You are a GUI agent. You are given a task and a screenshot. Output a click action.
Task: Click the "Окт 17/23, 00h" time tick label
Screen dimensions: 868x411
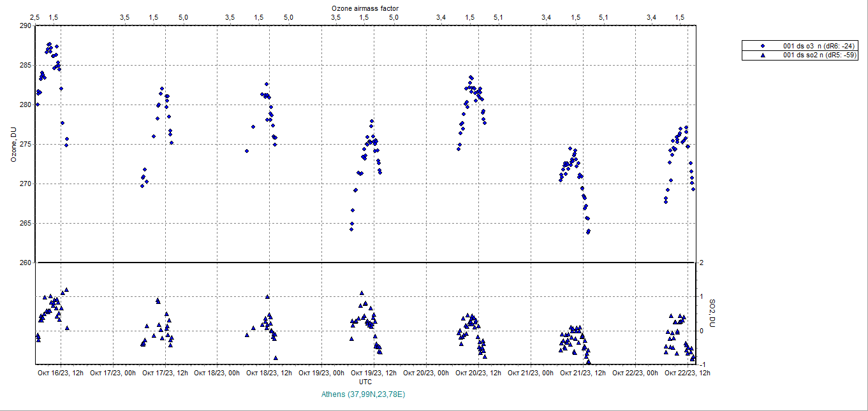[x=113, y=373]
